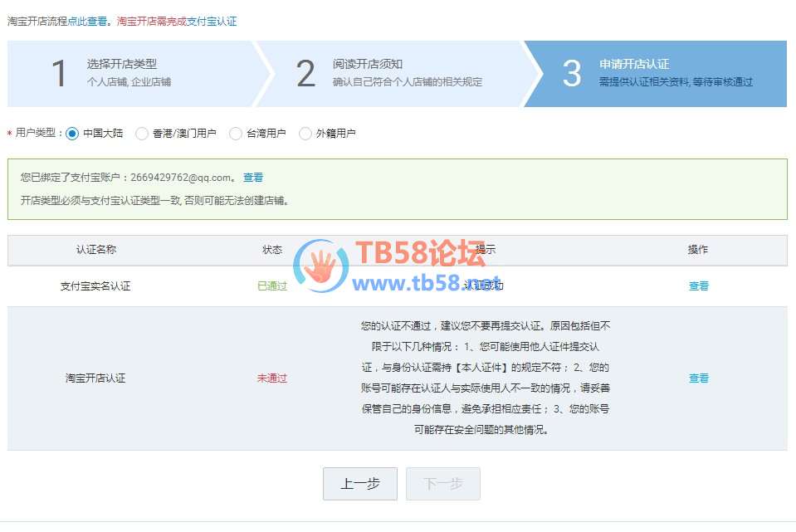Click the bound account 2669429762@qq.com text

pyautogui.click(x=181, y=177)
